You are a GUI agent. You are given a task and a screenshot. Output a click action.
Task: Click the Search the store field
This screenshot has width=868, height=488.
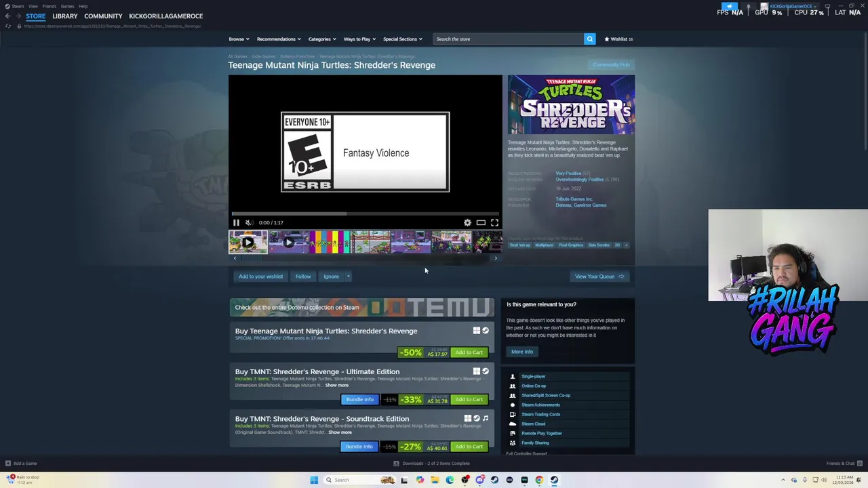click(x=509, y=39)
